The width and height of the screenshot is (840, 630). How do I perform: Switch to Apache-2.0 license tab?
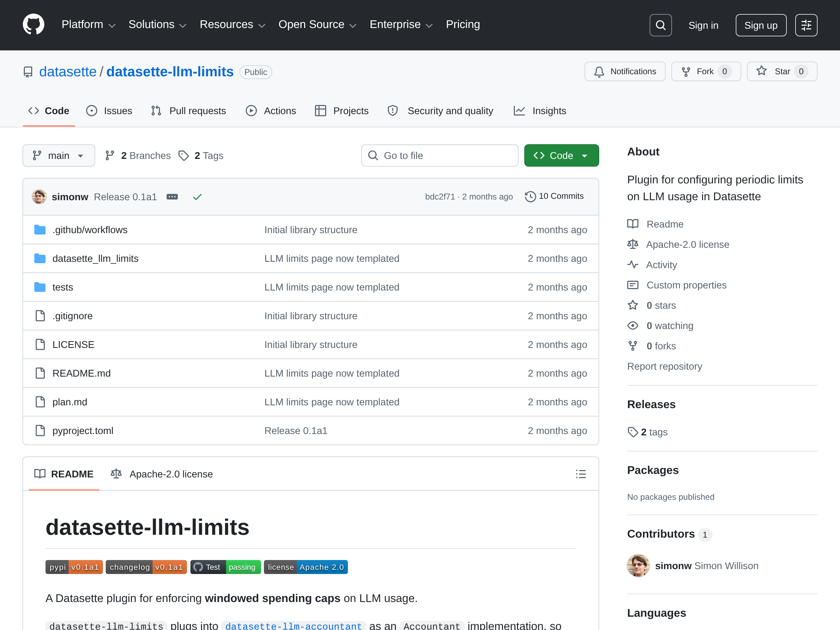[x=162, y=474]
